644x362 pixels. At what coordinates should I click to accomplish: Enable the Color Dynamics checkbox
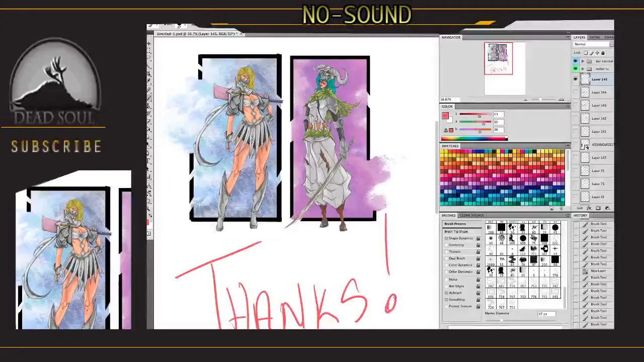coord(446,265)
